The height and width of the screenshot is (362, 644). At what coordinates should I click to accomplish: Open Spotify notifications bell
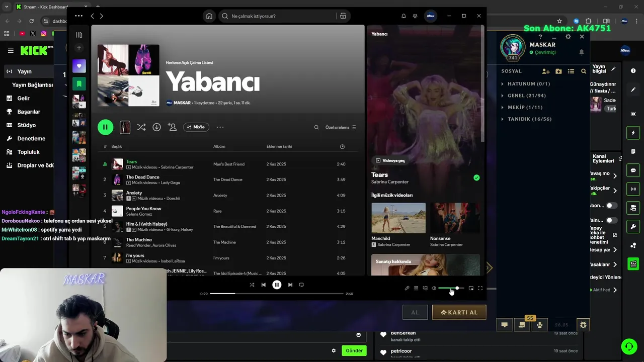(x=404, y=16)
